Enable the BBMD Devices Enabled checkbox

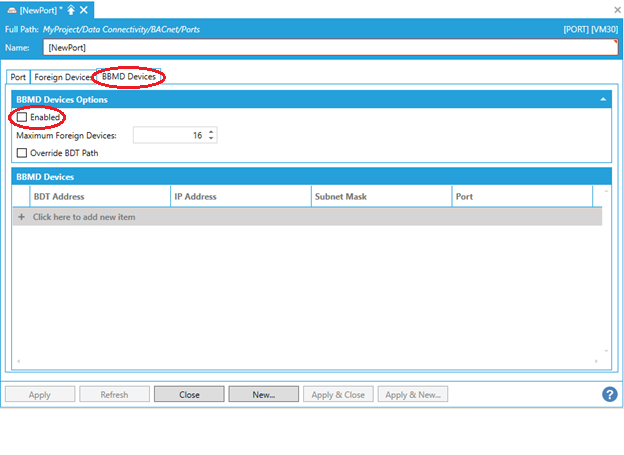pyautogui.click(x=22, y=118)
